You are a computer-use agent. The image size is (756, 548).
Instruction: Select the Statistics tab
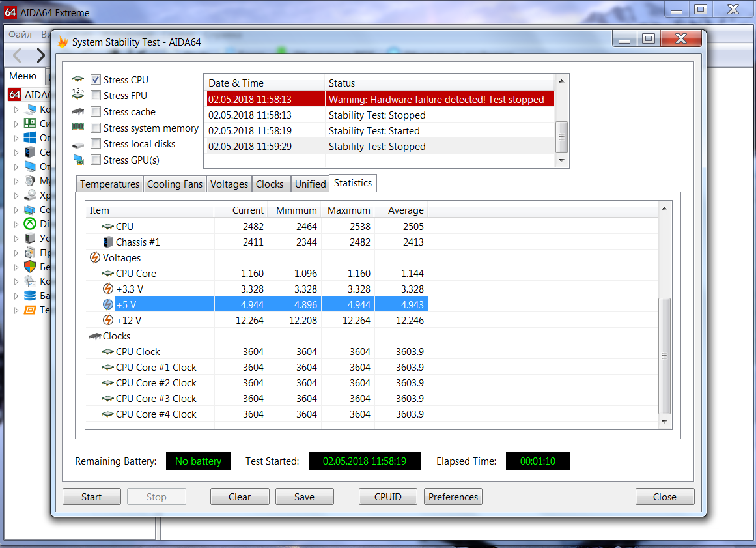coord(353,183)
